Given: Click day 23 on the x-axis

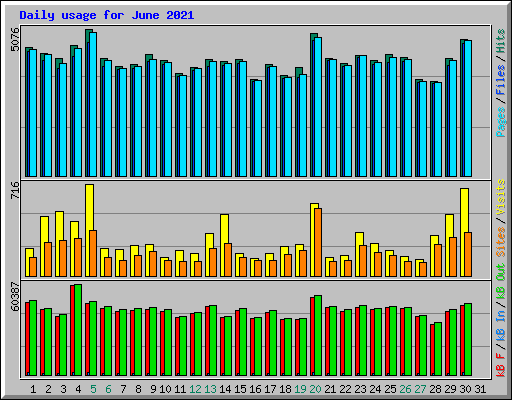Looking at the screenshot, I should tap(360, 389).
